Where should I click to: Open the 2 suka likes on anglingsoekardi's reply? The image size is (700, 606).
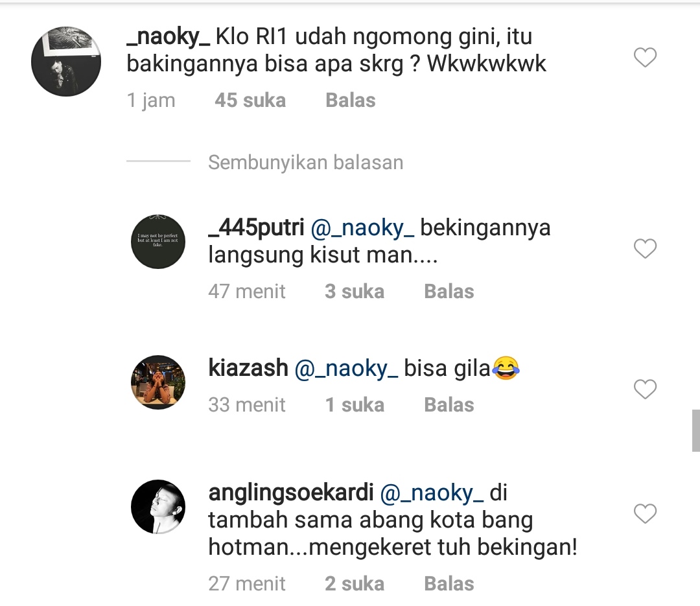click(x=355, y=584)
